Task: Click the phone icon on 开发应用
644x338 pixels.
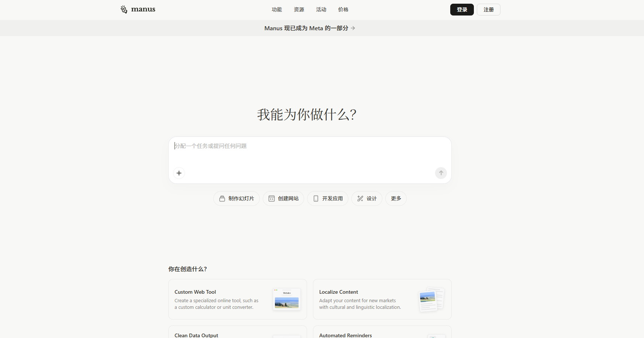Action: [x=316, y=199]
